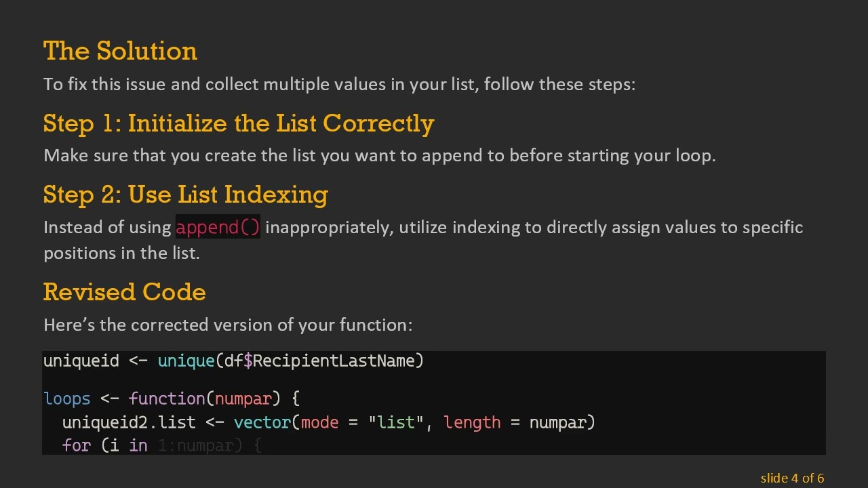Click the "for" keyword in the loop line
Viewport: 868px width, 488px height.
76,446
